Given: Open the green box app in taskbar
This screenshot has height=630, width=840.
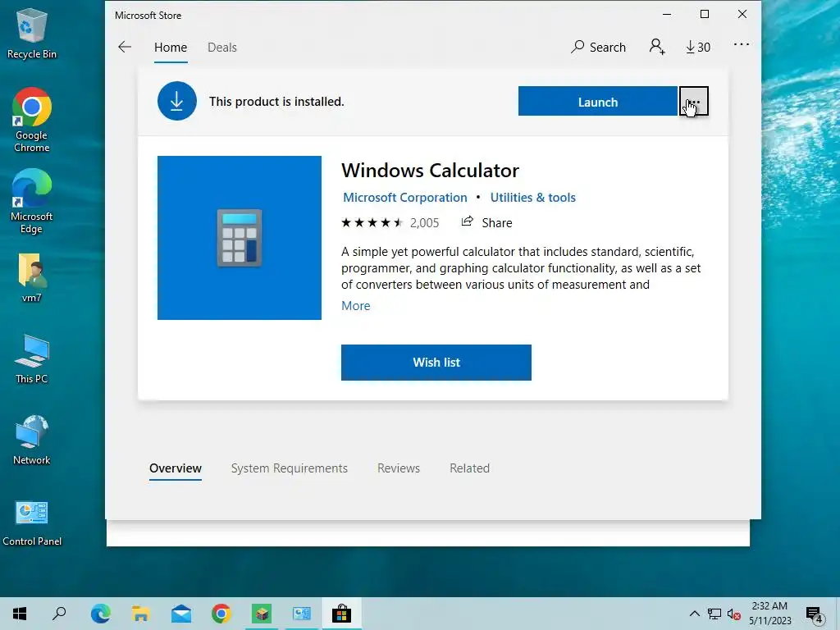Looking at the screenshot, I should (x=262, y=614).
